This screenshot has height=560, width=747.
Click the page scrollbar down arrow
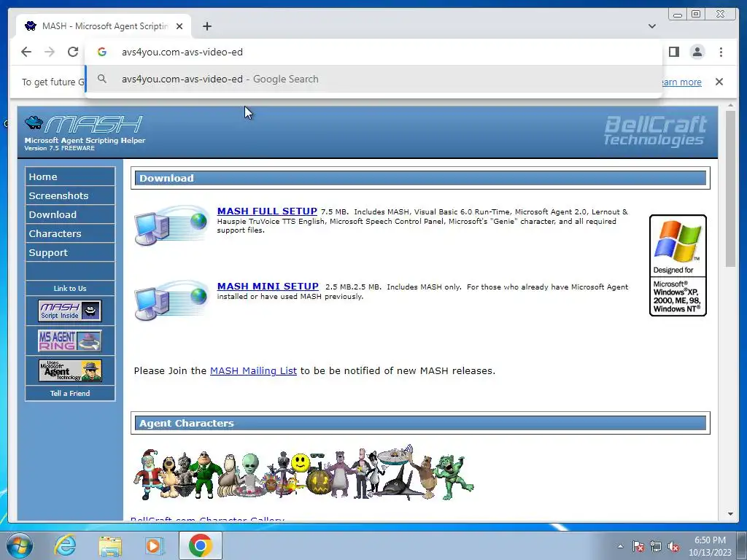731,514
